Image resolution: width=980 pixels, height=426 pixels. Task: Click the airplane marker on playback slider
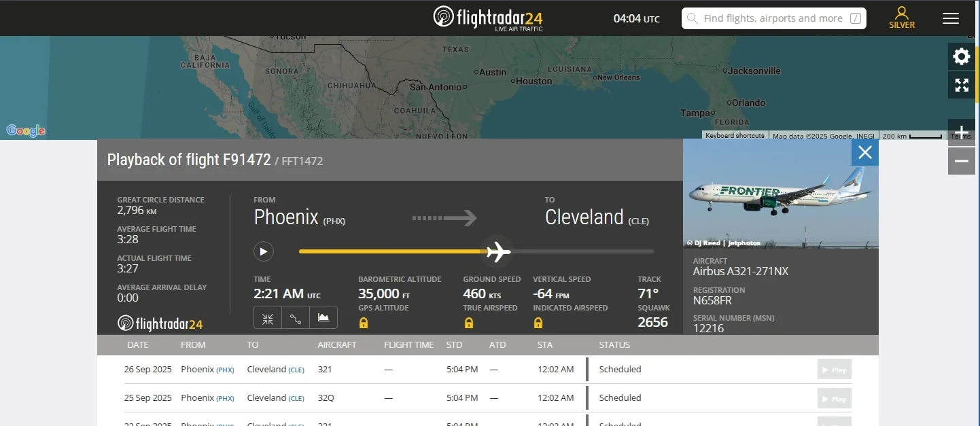click(x=498, y=251)
